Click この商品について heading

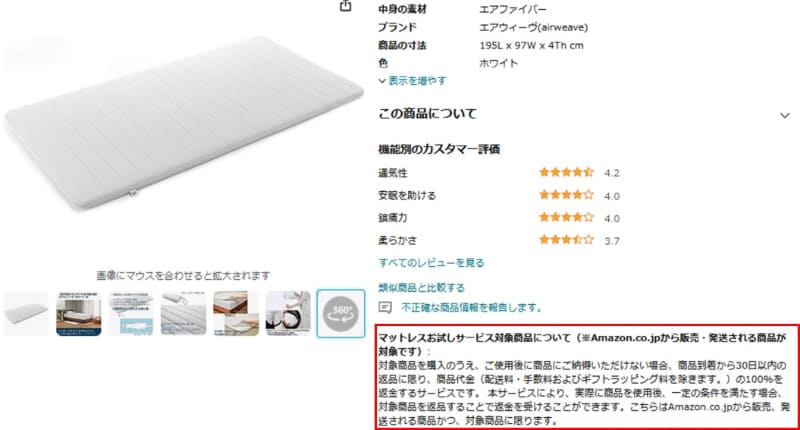(427, 114)
